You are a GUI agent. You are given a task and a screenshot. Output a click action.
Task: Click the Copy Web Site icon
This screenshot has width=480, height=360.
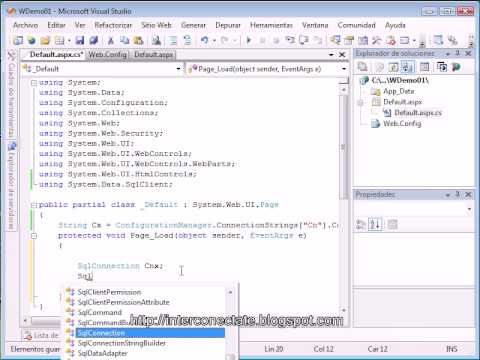(442, 67)
